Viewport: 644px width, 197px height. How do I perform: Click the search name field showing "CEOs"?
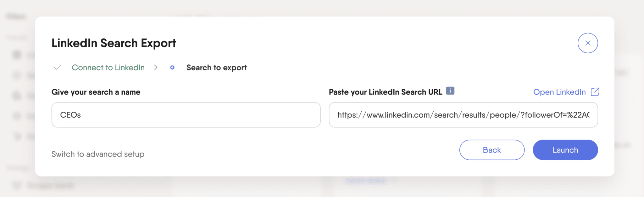186,115
